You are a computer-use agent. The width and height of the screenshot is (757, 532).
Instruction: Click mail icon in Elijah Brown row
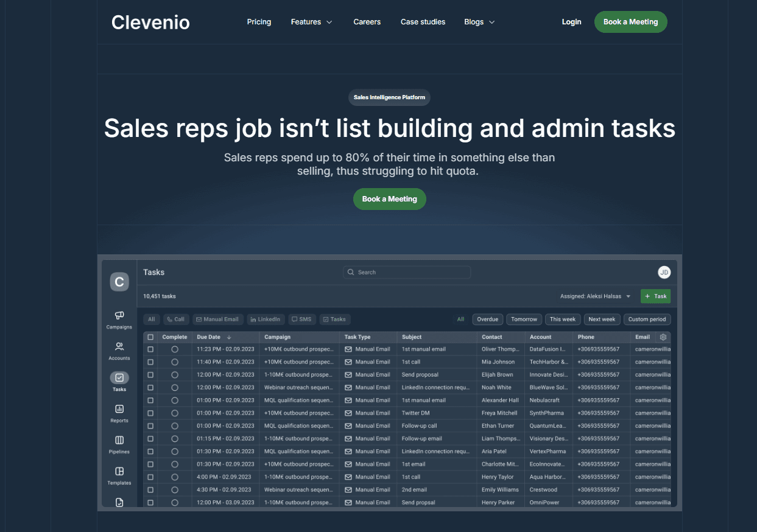(348, 375)
